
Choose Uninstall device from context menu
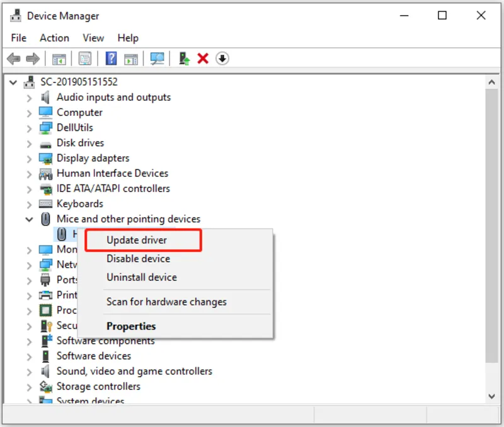[141, 277]
